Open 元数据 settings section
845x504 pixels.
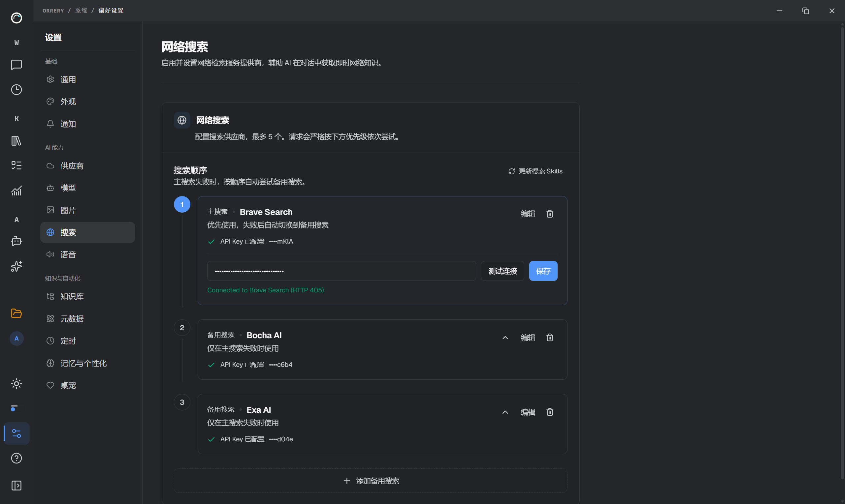tap(87, 318)
